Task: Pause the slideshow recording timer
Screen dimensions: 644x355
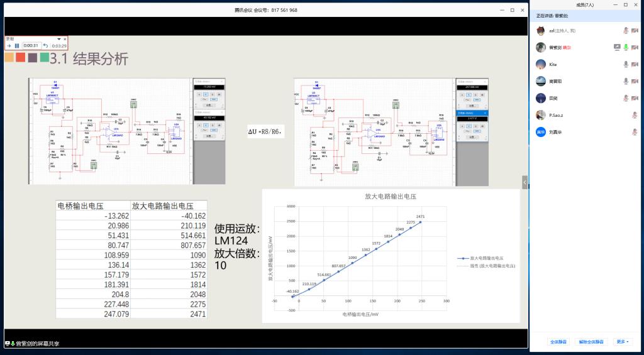Action: pyautogui.click(x=17, y=45)
